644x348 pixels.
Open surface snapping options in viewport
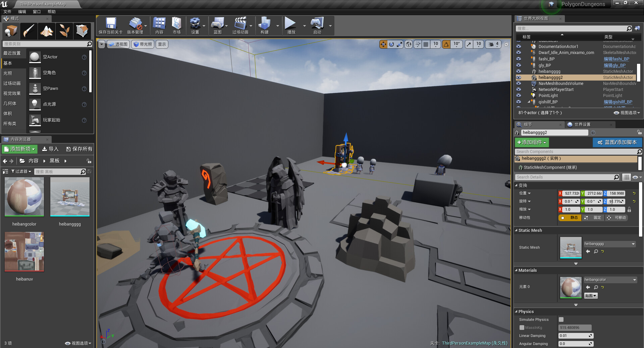[418, 44]
